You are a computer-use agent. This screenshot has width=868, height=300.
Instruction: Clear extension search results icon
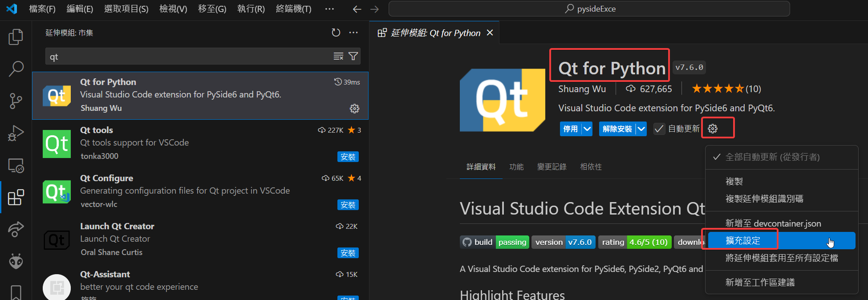[339, 56]
